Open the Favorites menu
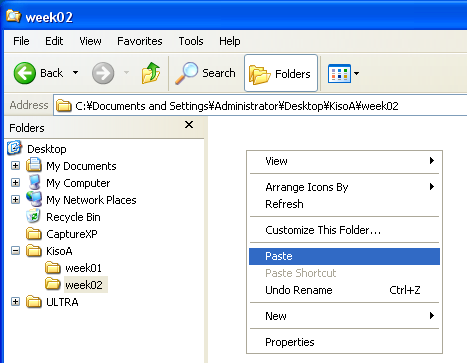Viewport: 467px width, 363px height. coord(140,41)
